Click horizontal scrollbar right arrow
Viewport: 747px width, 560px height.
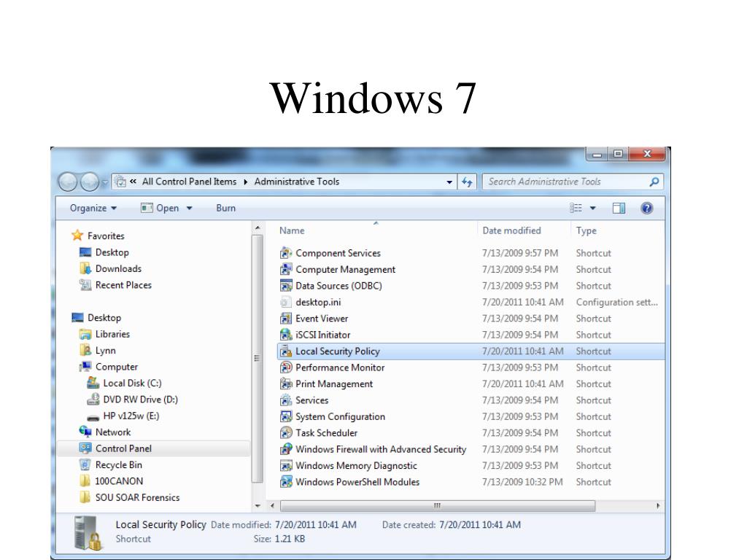(x=659, y=506)
